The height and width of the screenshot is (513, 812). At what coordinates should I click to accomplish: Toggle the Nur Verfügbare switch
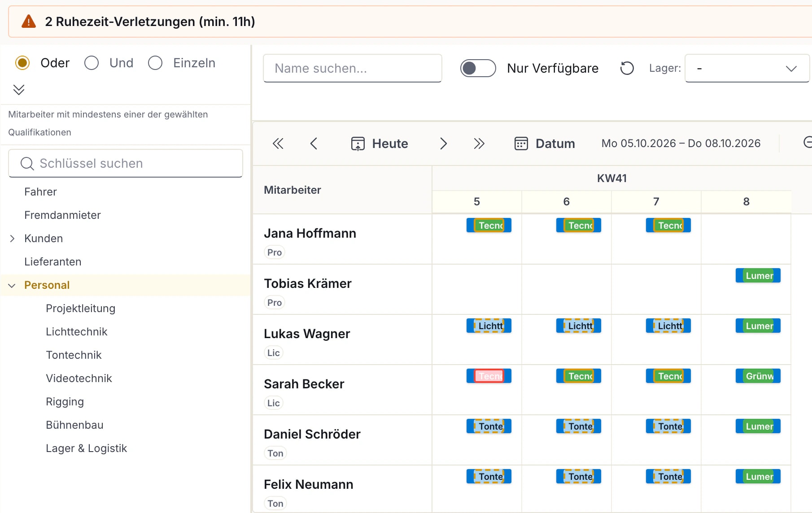tap(478, 68)
